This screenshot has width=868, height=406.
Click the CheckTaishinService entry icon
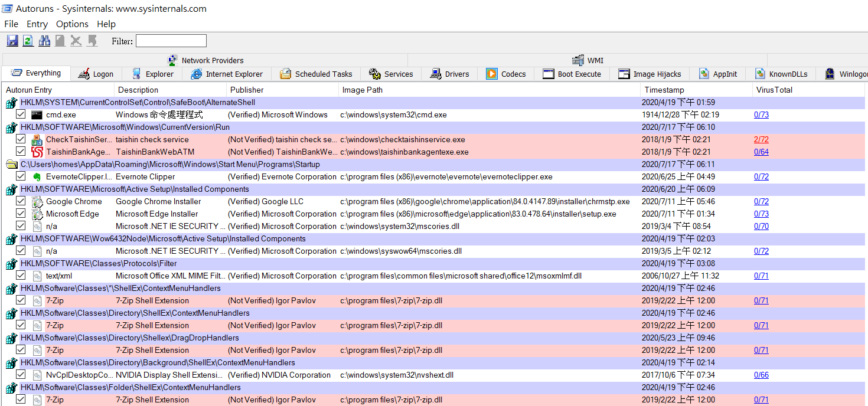37,140
